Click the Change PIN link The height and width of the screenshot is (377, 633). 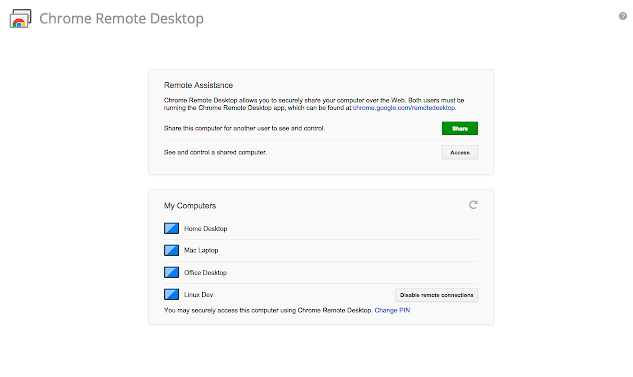tap(392, 310)
